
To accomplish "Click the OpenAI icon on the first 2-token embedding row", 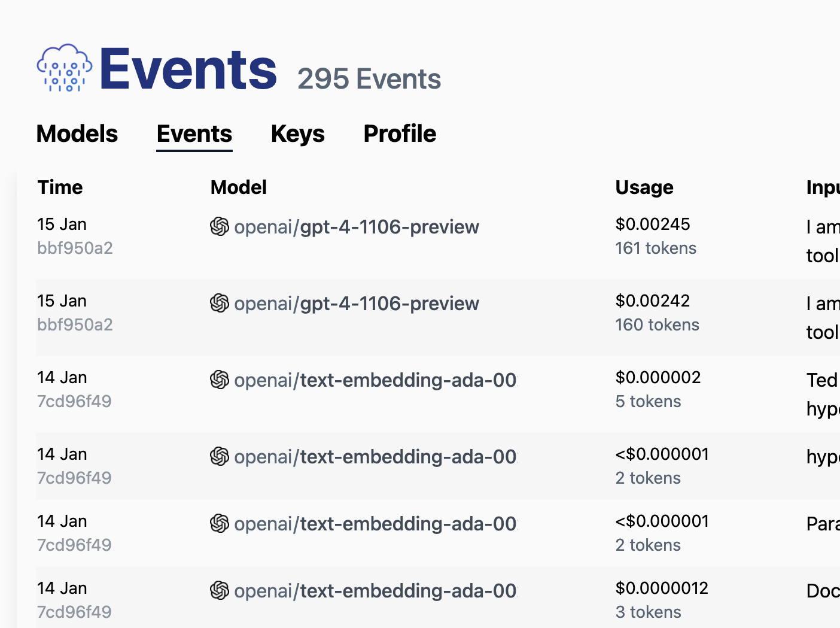I will point(220,457).
